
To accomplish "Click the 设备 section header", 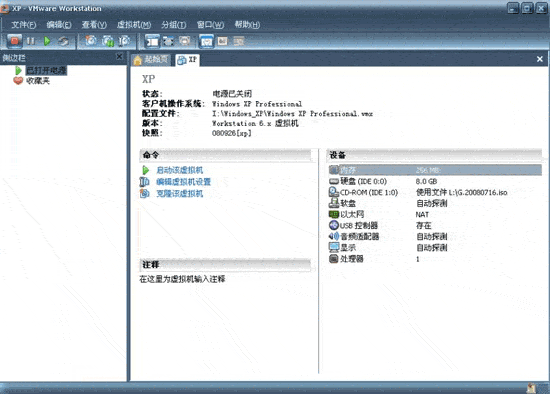I will pos(434,155).
